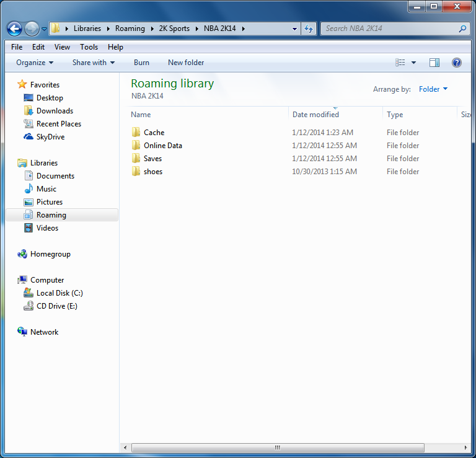Open Local Disk (C:)
This screenshot has width=476, height=458.
[x=59, y=293]
